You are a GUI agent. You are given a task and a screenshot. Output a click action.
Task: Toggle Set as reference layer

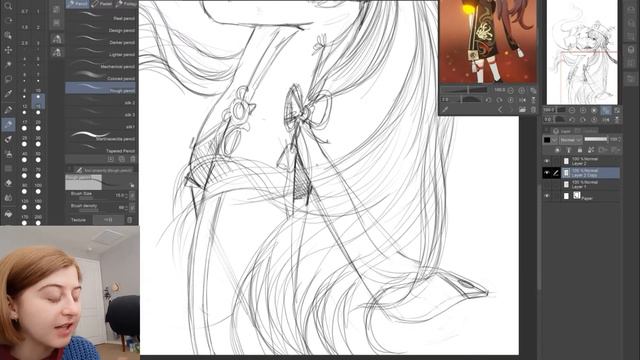[569, 150]
